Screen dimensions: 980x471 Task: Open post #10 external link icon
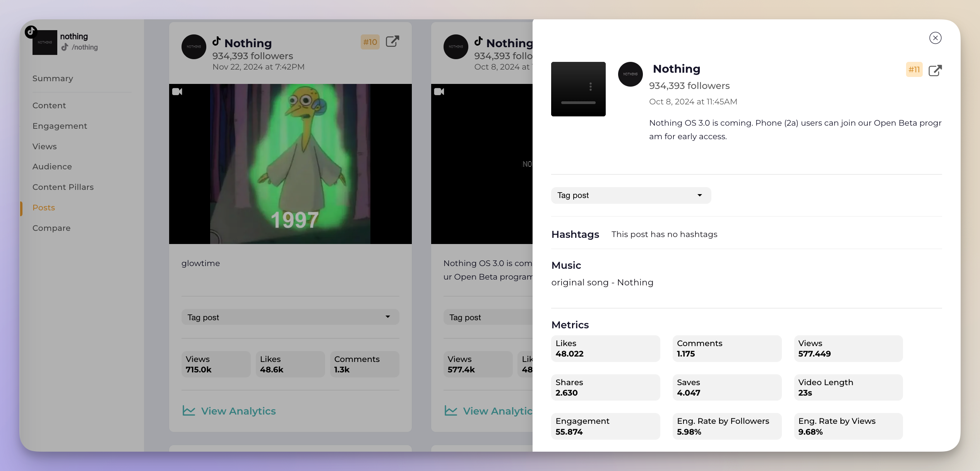(x=392, y=41)
